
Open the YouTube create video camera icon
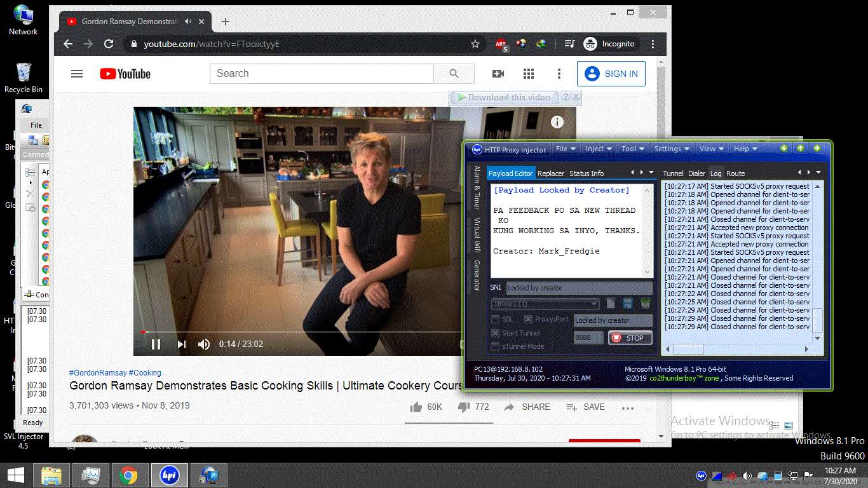click(498, 74)
